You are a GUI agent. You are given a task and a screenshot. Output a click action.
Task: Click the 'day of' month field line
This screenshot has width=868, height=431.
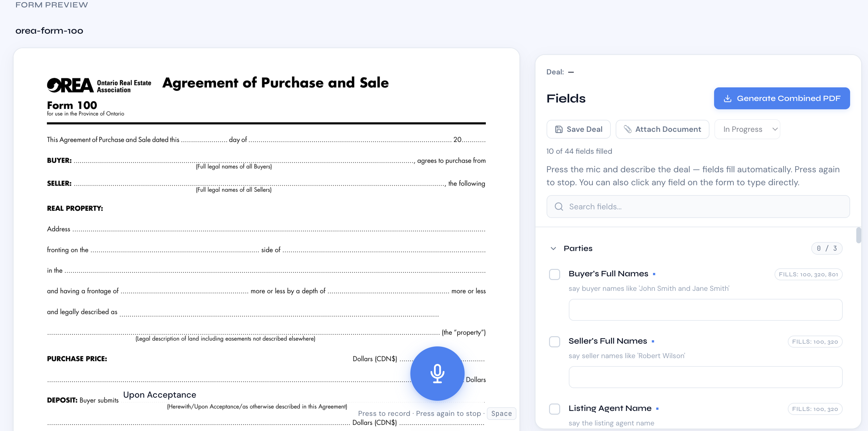tap(350, 140)
